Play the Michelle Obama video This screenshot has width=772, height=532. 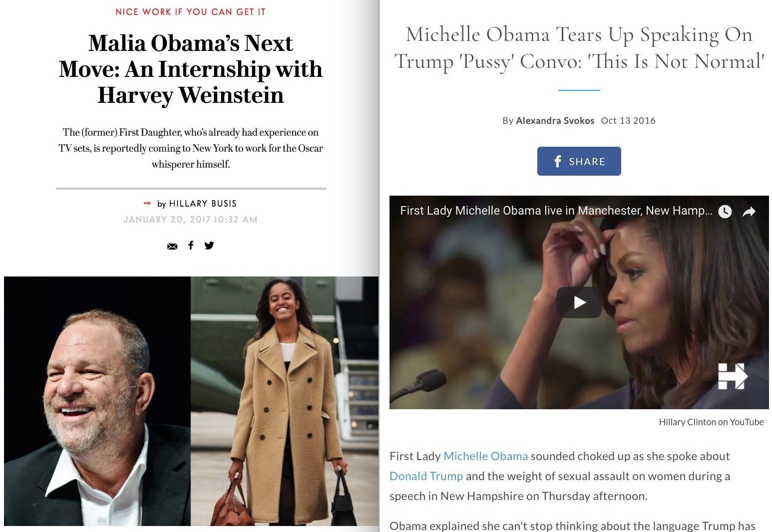coord(579,302)
